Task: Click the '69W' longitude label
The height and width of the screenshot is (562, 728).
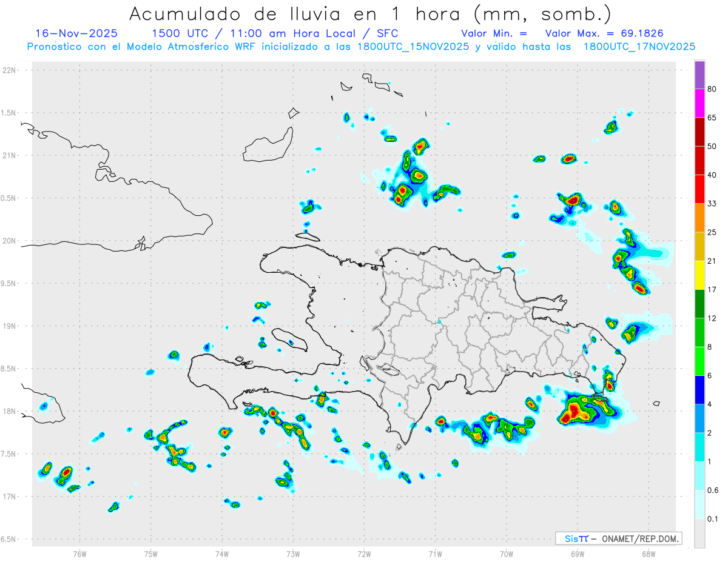Action: (x=578, y=554)
